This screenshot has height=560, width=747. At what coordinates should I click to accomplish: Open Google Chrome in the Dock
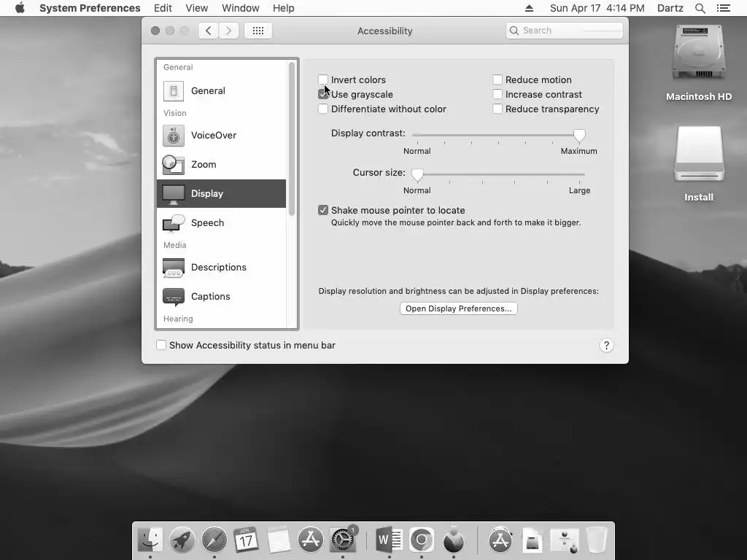[x=422, y=540]
